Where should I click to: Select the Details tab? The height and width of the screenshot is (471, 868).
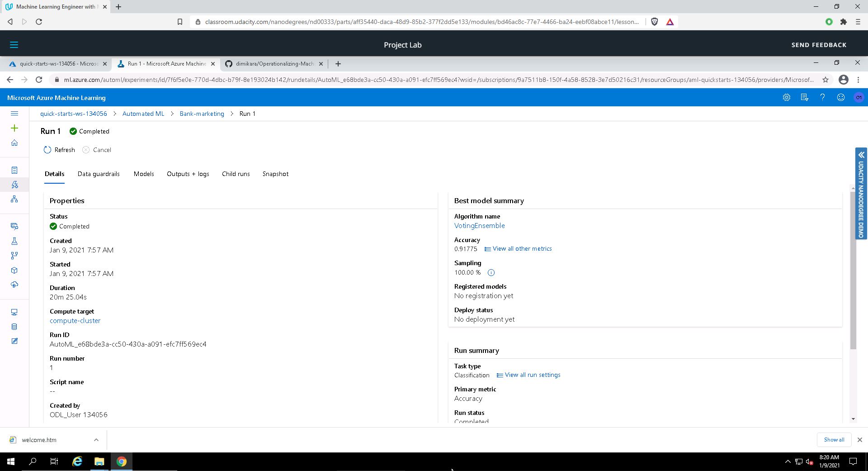[54, 174]
